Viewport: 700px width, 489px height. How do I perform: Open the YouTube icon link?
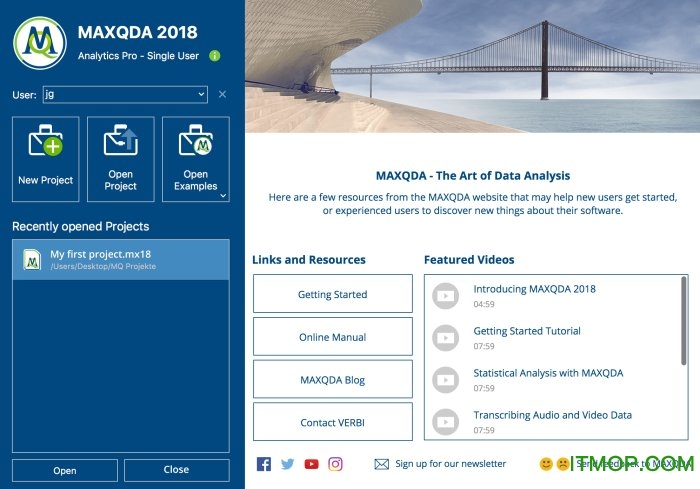pos(312,464)
